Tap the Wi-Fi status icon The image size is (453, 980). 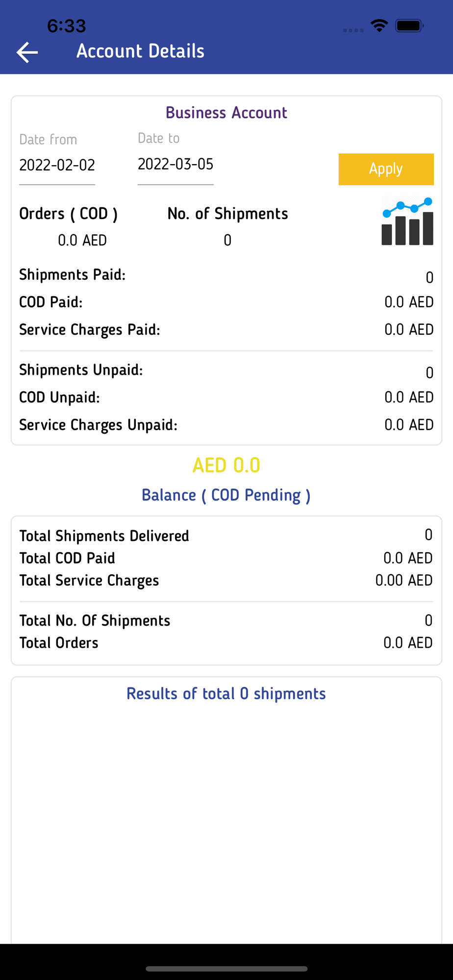point(379,25)
